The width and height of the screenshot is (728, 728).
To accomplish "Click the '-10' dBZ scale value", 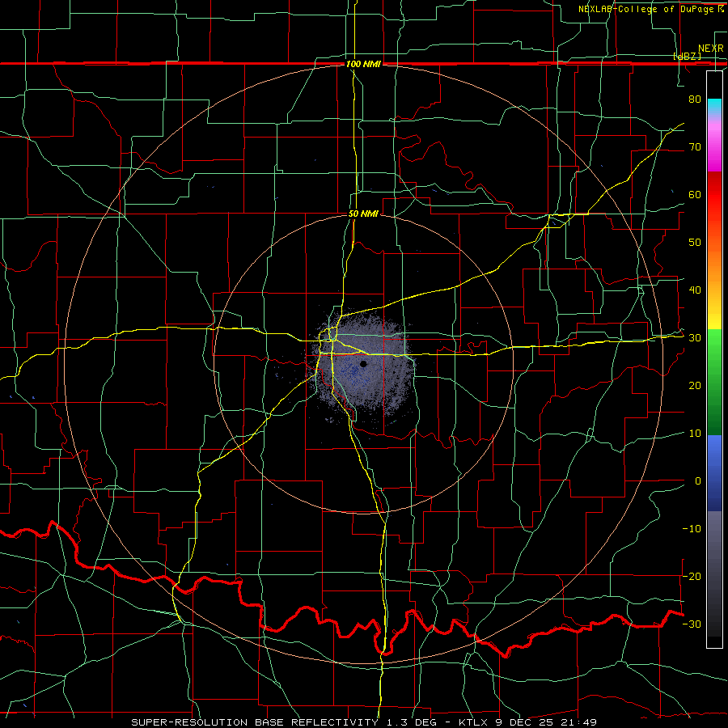I will (x=692, y=529).
